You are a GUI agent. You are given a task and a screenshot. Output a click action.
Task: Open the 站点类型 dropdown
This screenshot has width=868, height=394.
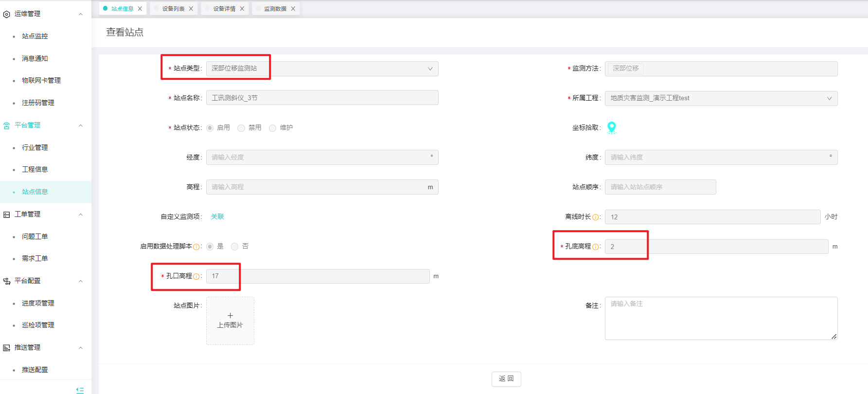coord(322,69)
